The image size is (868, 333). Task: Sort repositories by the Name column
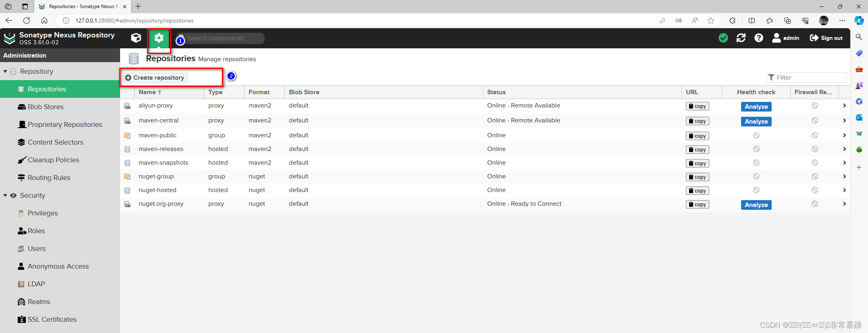pyautogui.click(x=169, y=92)
